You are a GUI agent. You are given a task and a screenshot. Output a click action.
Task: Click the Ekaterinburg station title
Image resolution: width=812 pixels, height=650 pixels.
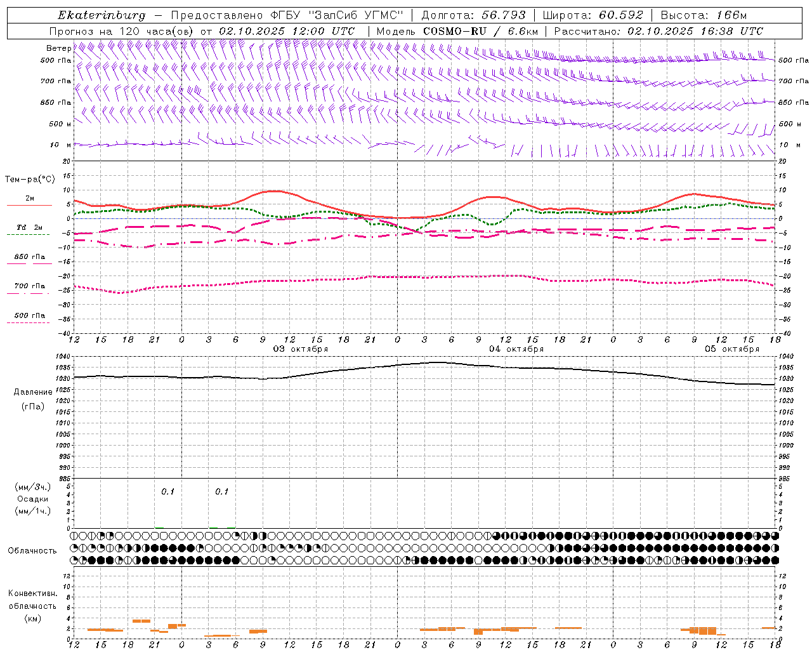101,15
